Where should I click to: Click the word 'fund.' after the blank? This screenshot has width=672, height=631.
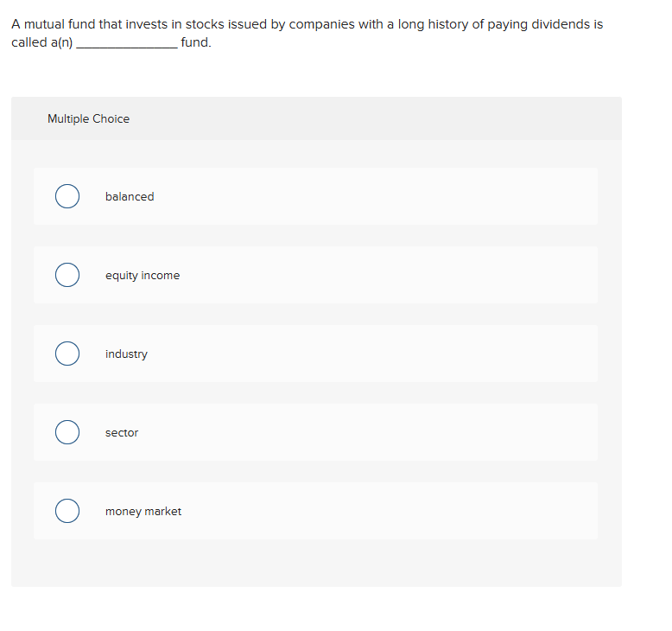196,42
